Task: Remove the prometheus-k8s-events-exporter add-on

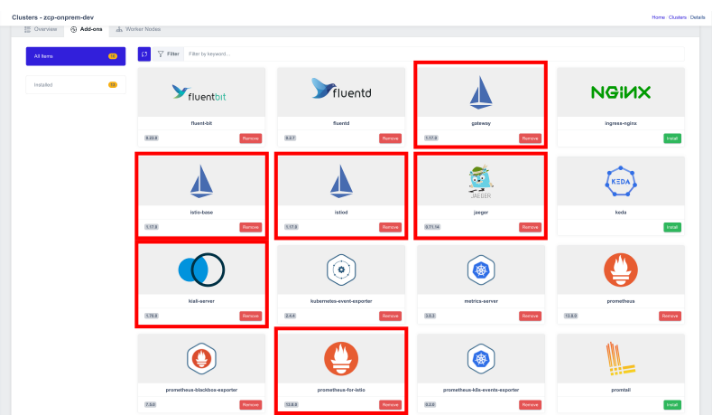Action: pos(530,405)
